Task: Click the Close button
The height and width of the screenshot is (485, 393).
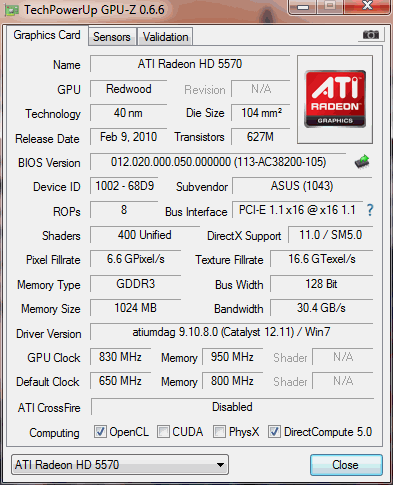Action: [x=346, y=465]
